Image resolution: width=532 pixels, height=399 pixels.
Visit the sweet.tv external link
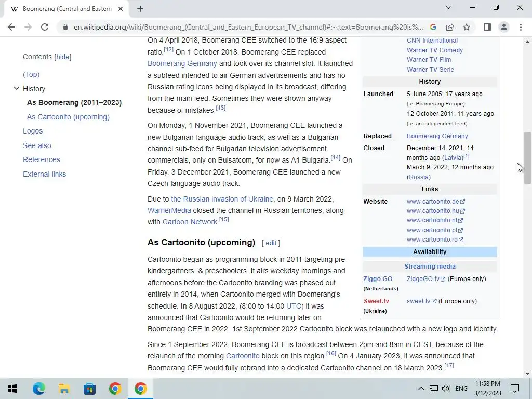click(x=421, y=301)
